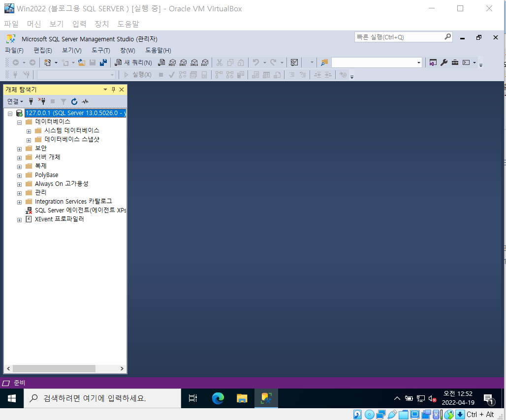Click the connect Object Explorer plug icon
The width and height of the screenshot is (506, 420).
31,101
